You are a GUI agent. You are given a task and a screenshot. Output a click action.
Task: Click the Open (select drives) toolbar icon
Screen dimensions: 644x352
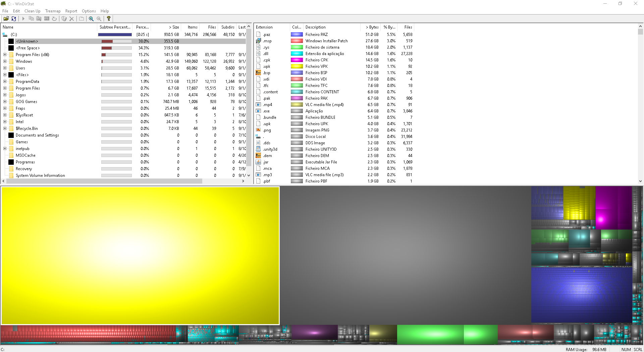6,19
